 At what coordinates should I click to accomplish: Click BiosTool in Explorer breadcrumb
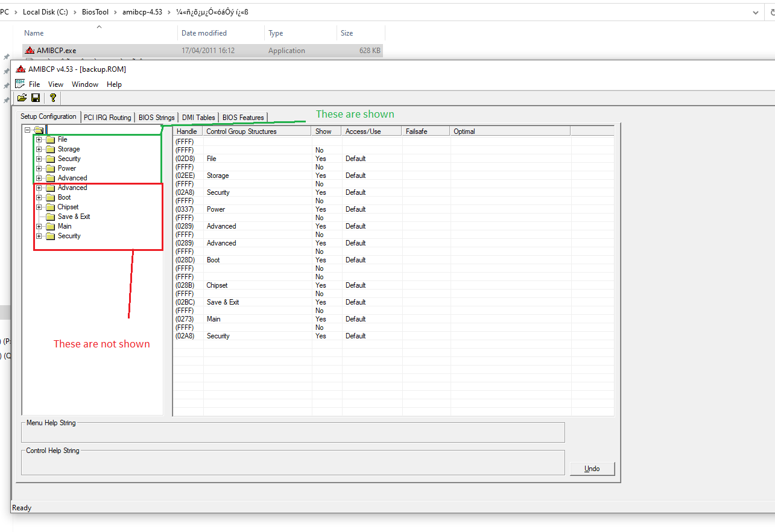point(95,12)
